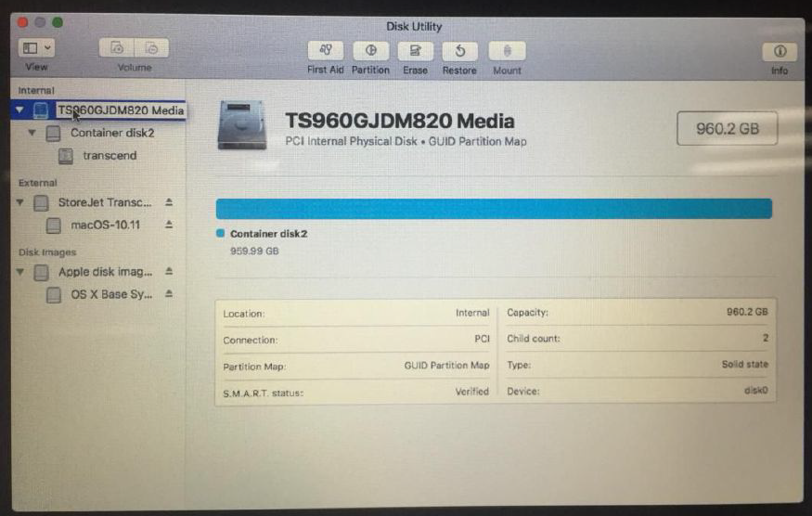Viewport: 812px width, 516px height.
Task: Click the Disk Utility window title
Action: (x=414, y=26)
